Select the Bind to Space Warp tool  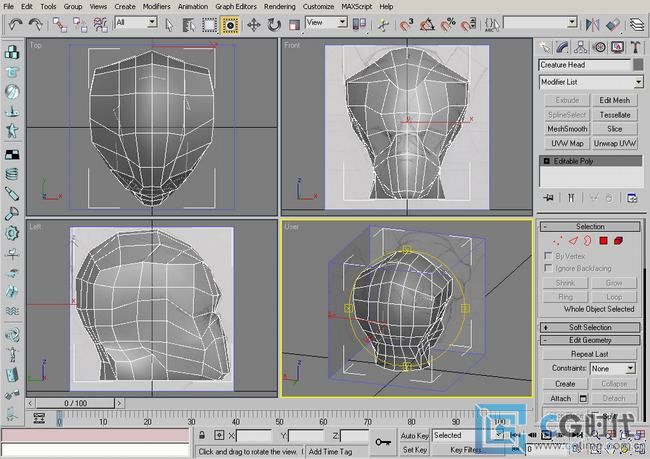tap(100, 25)
